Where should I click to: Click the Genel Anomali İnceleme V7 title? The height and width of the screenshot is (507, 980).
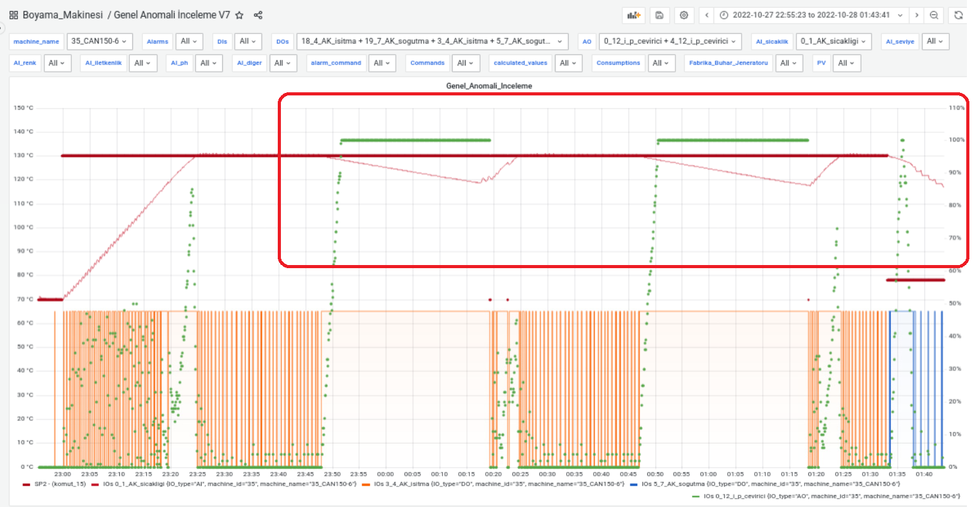(x=172, y=15)
